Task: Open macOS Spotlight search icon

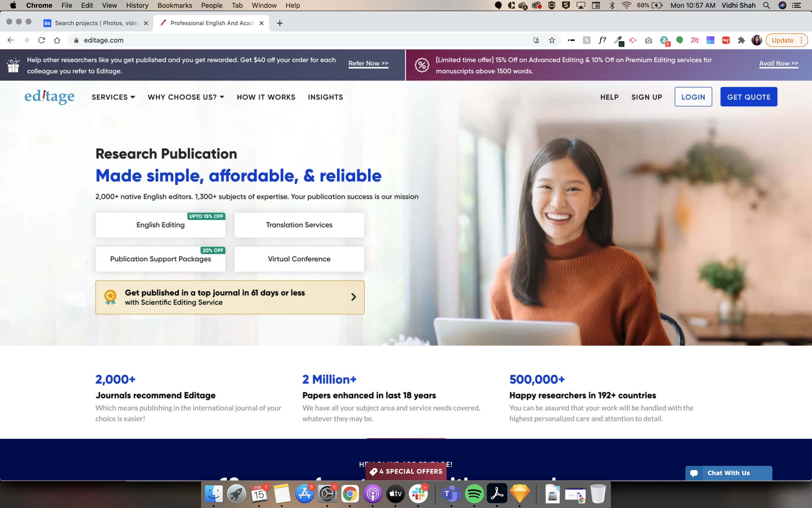Action: 766,5
